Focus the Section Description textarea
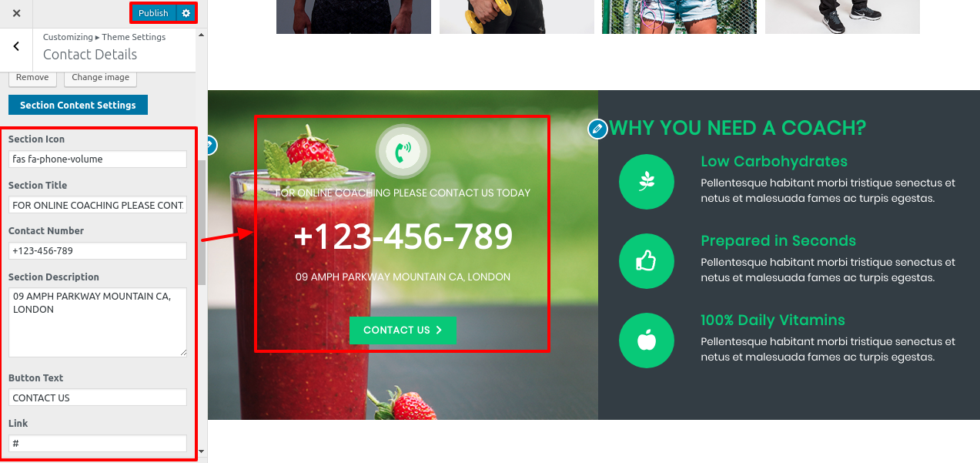The height and width of the screenshot is (463, 980). [98, 322]
